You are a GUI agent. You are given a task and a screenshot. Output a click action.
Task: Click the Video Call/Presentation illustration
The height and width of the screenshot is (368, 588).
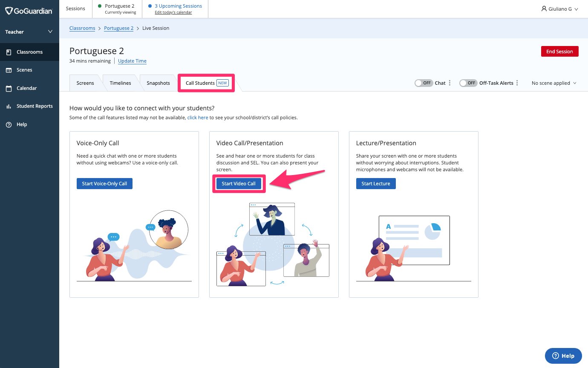coord(273,244)
